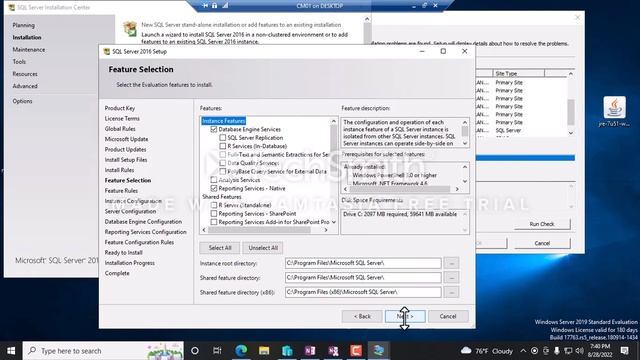This screenshot has height=360, width=640.
Task: Select Installation in Installation Center
Action: point(27,38)
